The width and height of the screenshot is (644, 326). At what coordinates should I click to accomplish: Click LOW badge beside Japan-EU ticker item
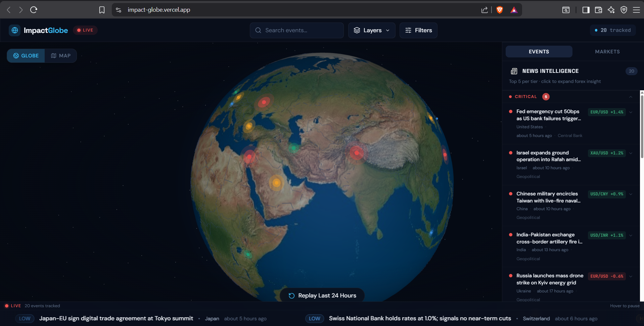25,319
